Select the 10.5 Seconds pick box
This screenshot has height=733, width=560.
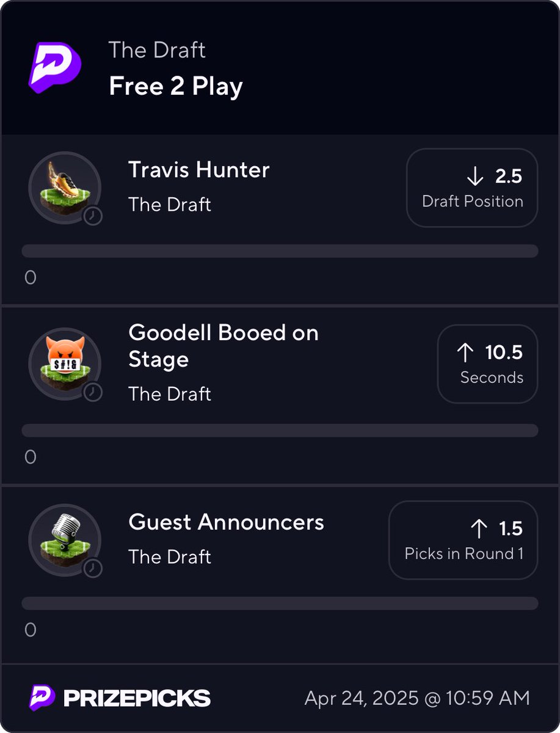pos(487,364)
